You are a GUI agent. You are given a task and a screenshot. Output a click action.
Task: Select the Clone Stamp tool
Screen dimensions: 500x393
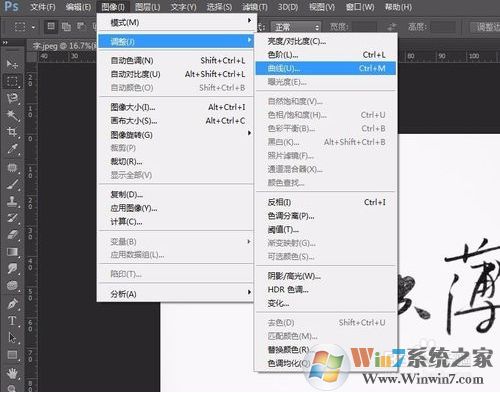pyautogui.click(x=12, y=201)
